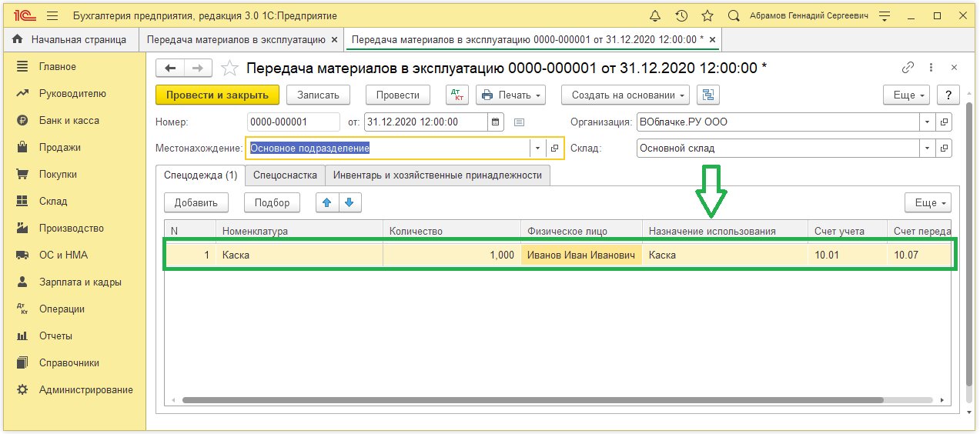Click Провести и закрыть button

(x=217, y=95)
